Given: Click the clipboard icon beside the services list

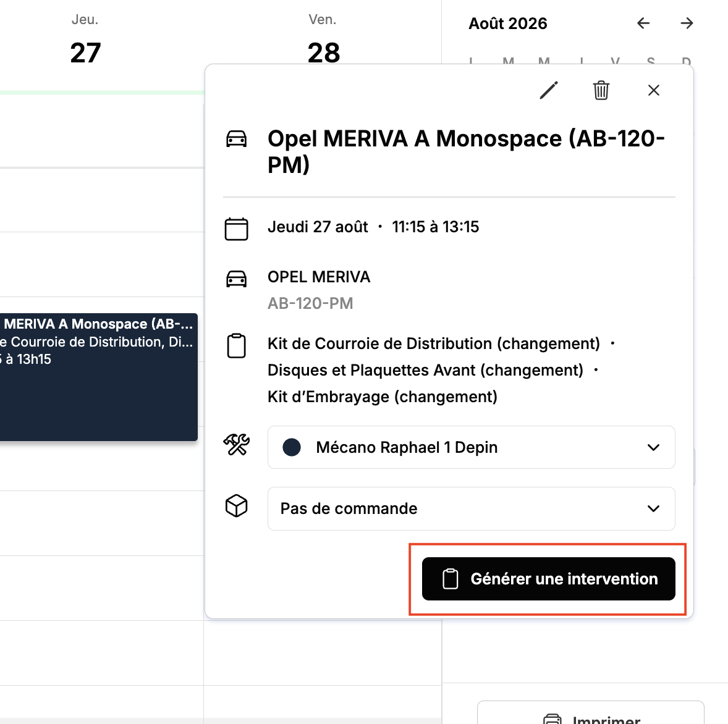Looking at the screenshot, I should tap(236, 345).
